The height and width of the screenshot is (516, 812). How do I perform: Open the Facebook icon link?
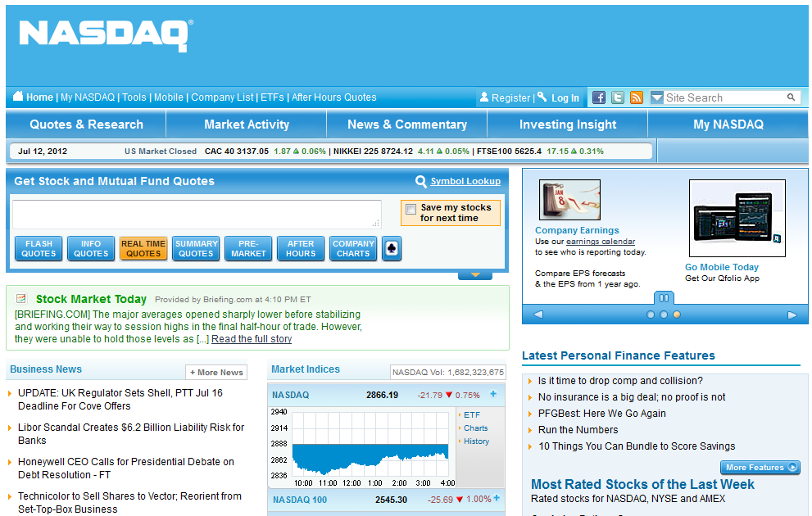point(599,97)
